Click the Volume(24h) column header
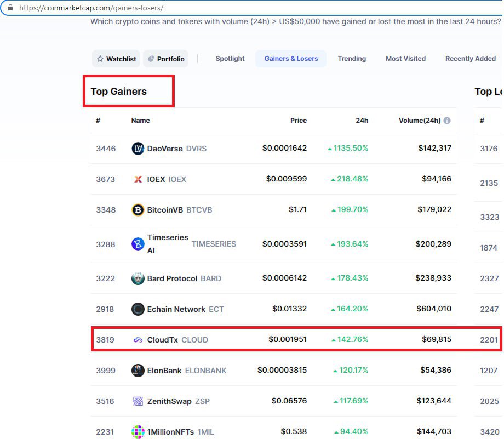Screen dimensions: 504x444 tap(420, 121)
